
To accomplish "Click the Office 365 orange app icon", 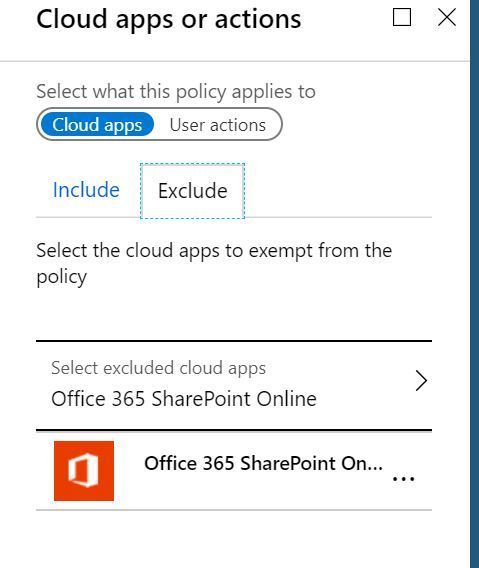I will (x=84, y=471).
